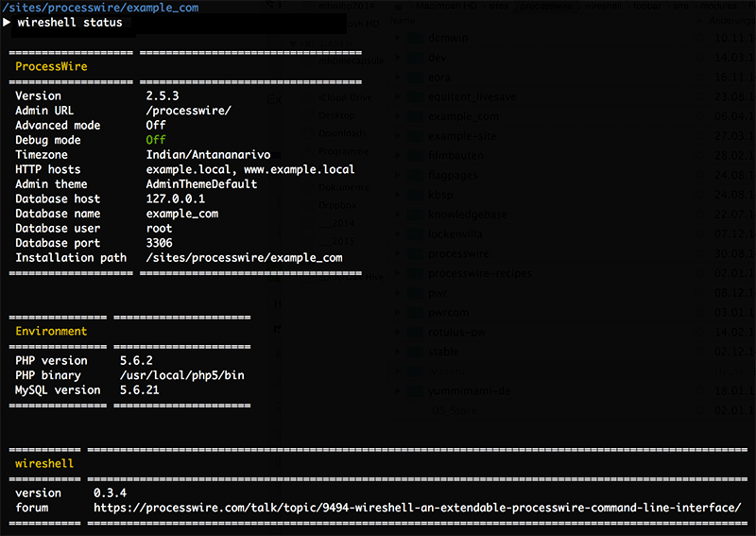The width and height of the screenshot is (756, 536).
Task: Open Desktop in Finder sidebar
Action: [x=336, y=115]
